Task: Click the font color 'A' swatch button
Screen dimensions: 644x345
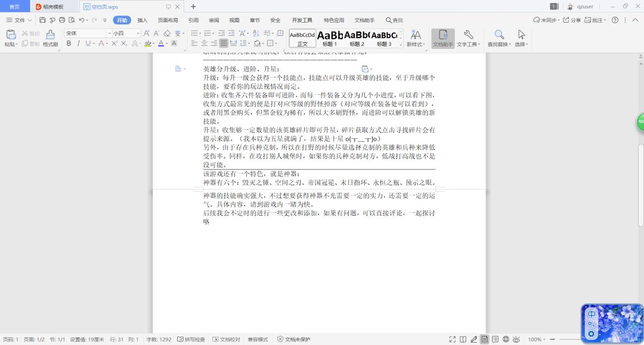Action: (x=161, y=43)
